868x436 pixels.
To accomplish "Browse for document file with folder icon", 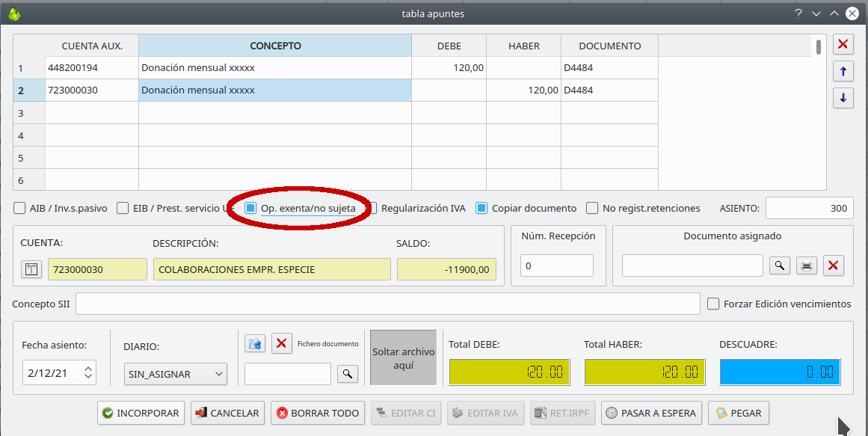I will [255, 343].
